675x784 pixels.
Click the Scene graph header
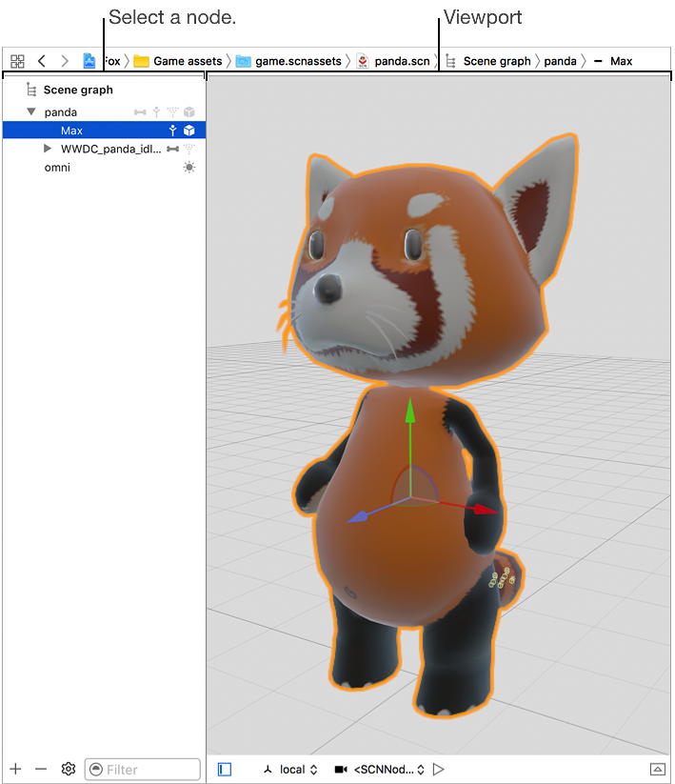click(69, 90)
